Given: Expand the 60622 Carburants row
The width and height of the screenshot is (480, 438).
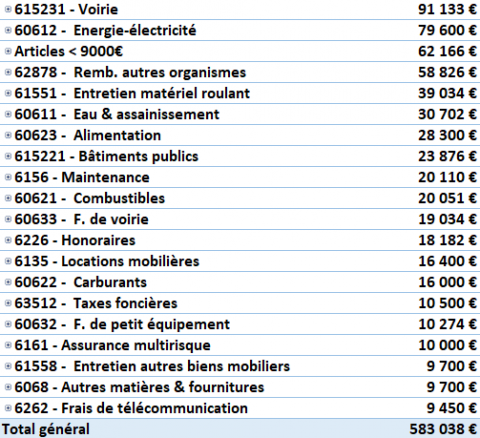Looking at the screenshot, I should [x=8, y=282].
